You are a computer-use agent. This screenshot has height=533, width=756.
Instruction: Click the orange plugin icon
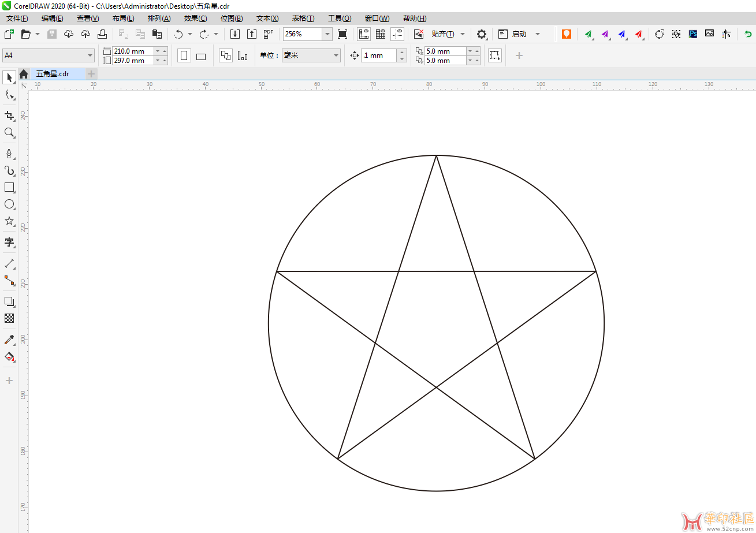coord(567,34)
